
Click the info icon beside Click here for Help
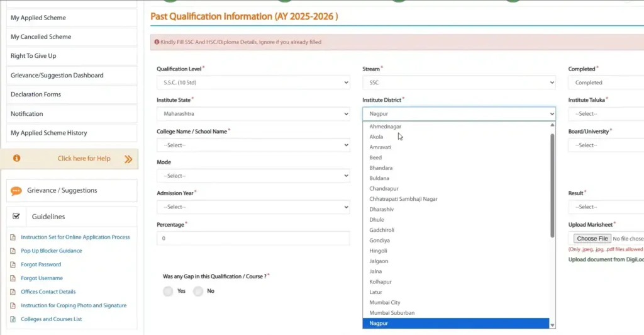click(17, 159)
